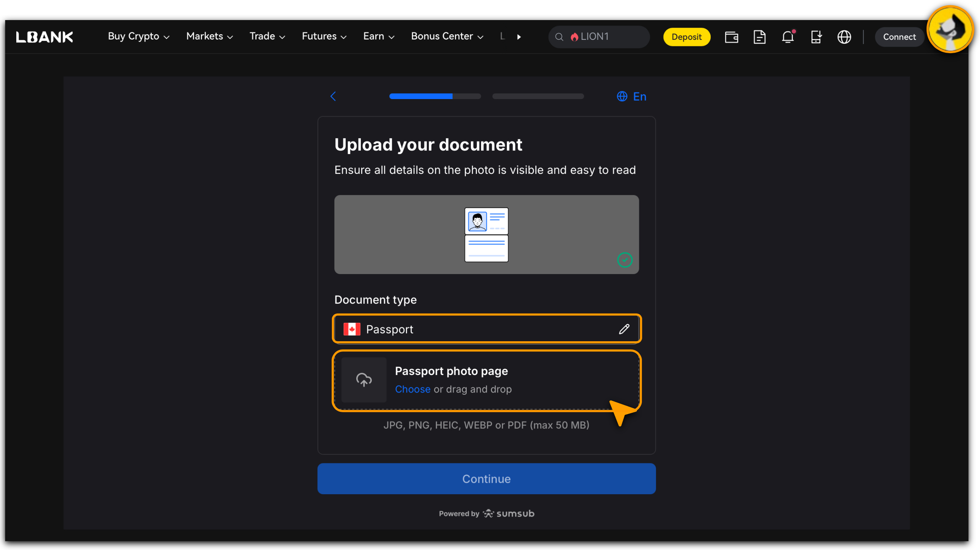Image resolution: width=980 pixels, height=550 pixels.
Task: Click the app download phone icon
Action: (816, 37)
